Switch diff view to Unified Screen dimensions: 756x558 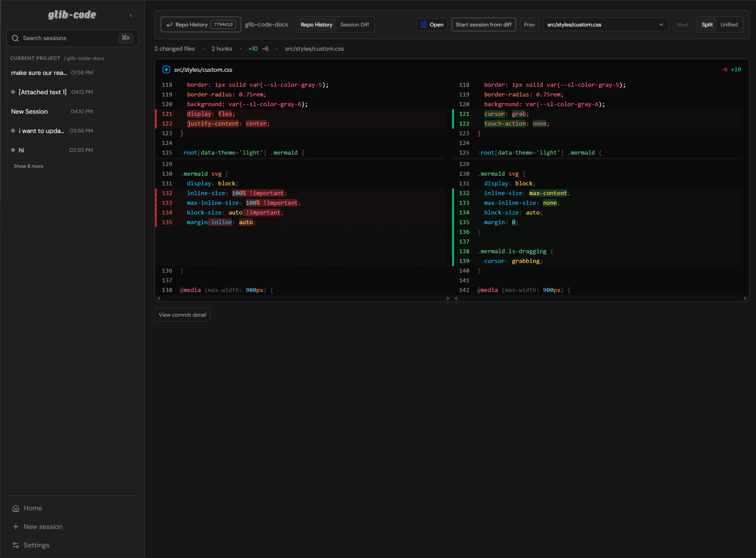click(x=729, y=25)
